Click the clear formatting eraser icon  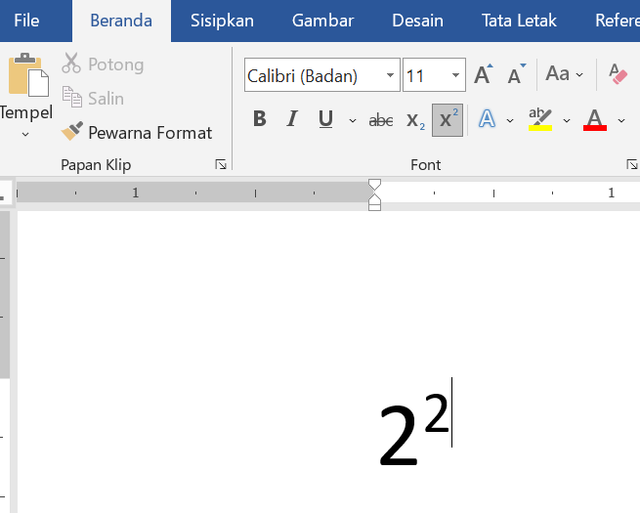617,75
